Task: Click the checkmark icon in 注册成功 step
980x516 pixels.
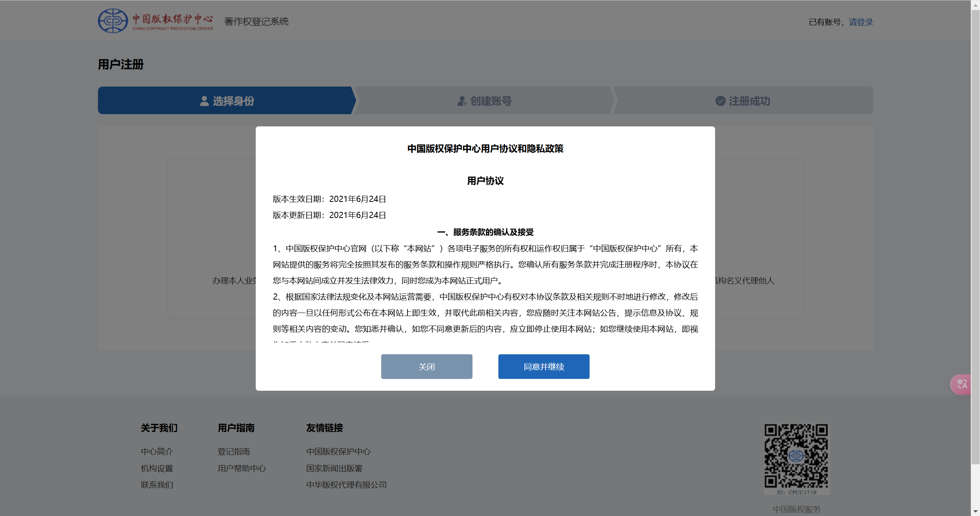Action: click(720, 101)
